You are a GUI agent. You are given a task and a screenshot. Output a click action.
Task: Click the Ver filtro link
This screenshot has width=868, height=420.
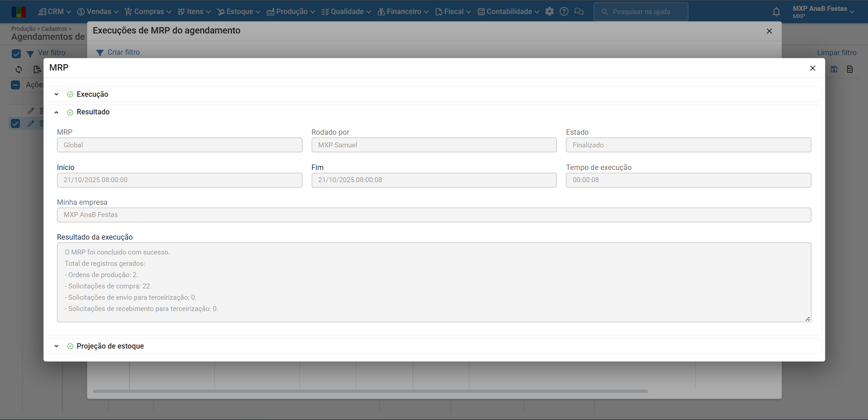[x=52, y=53]
